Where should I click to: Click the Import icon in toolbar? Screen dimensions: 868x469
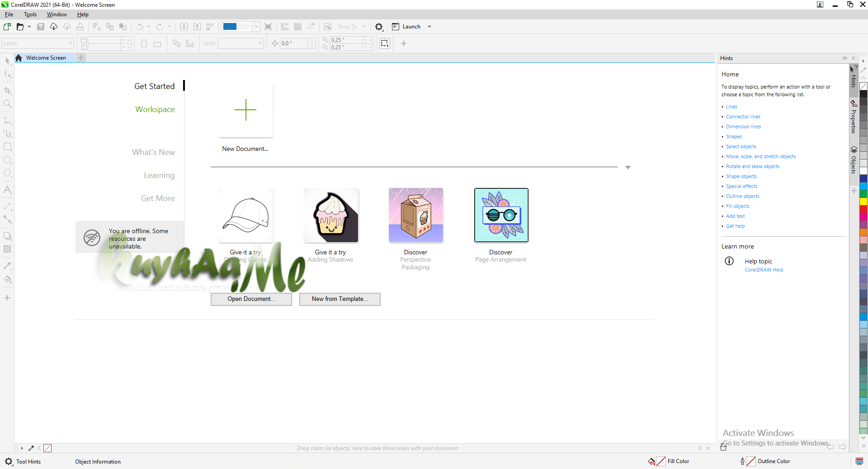click(x=184, y=27)
